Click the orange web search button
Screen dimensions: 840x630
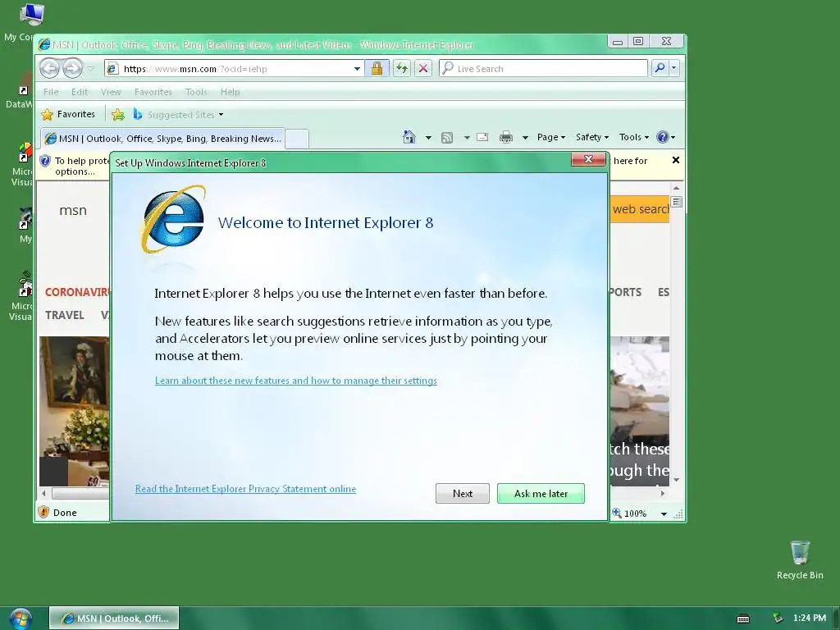pyautogui.click(x=640, y=209)
